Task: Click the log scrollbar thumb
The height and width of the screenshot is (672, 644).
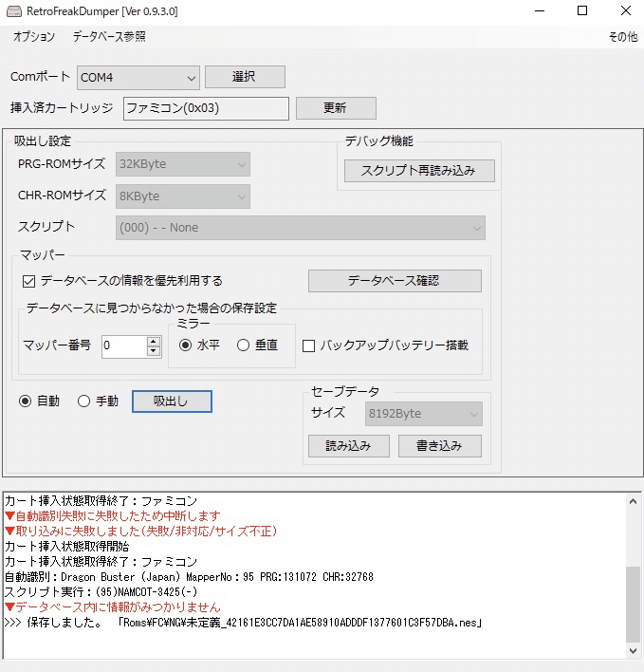Action: [x=633, y=605]
